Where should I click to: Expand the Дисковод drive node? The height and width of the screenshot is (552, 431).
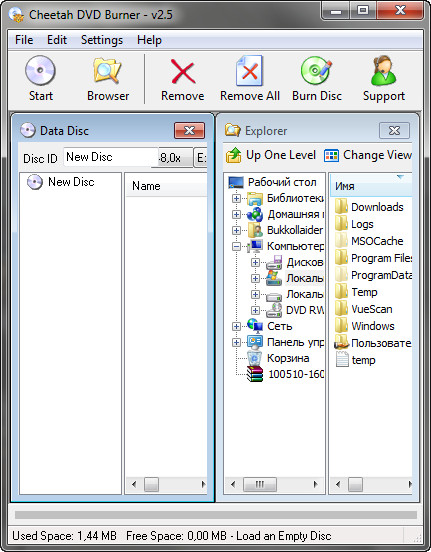[256, 263]
